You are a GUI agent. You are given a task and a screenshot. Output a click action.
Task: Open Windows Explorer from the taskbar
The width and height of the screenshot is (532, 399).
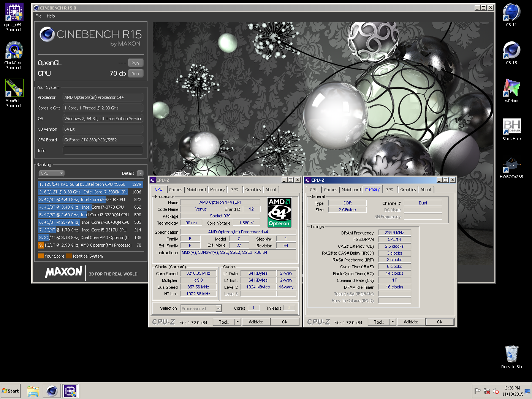point(33,391)
